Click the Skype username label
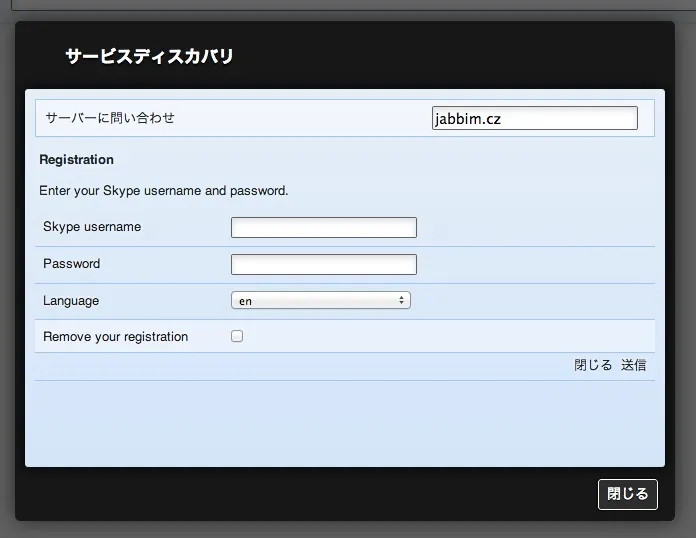696x538 pixels. (x=92, y=227)
